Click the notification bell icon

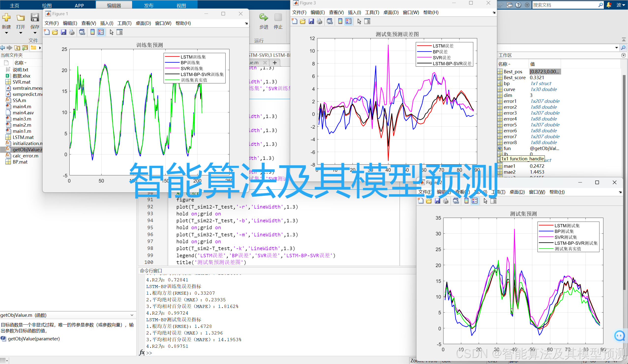pos(609,5)
